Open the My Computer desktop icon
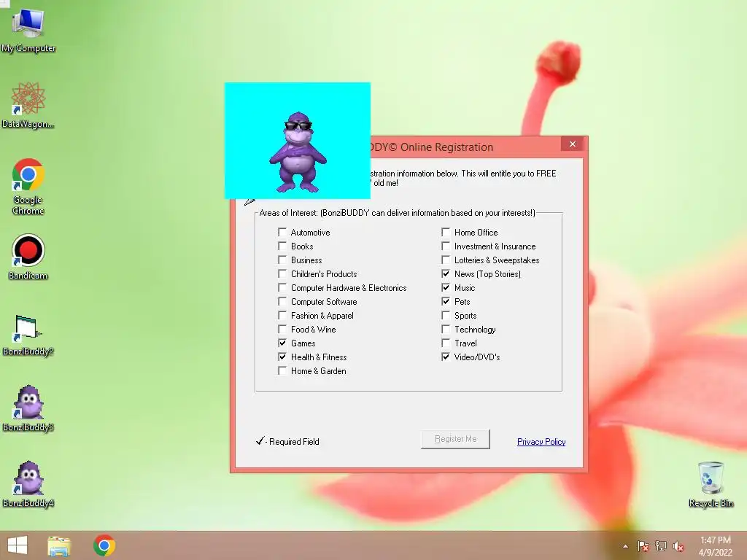 point(28,29)
